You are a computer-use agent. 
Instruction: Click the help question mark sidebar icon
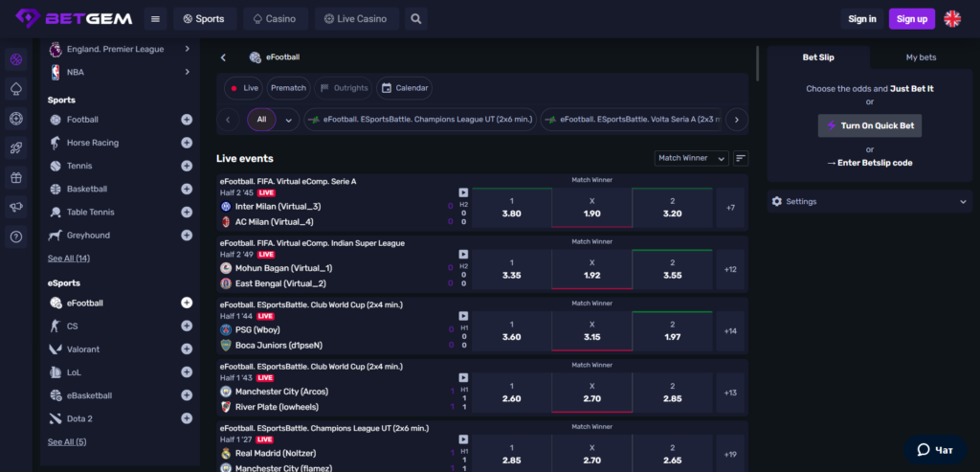tap(16, 236)
